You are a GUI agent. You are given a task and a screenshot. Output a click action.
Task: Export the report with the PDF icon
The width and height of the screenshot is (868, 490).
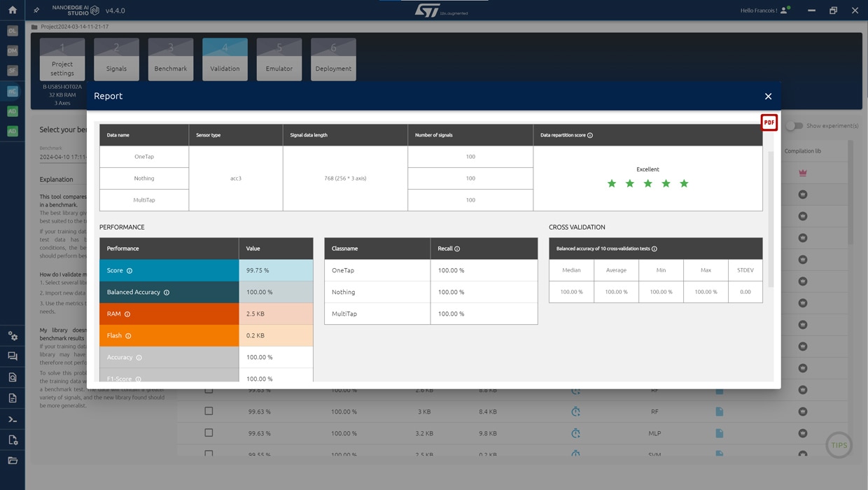[x=769, y=122]
